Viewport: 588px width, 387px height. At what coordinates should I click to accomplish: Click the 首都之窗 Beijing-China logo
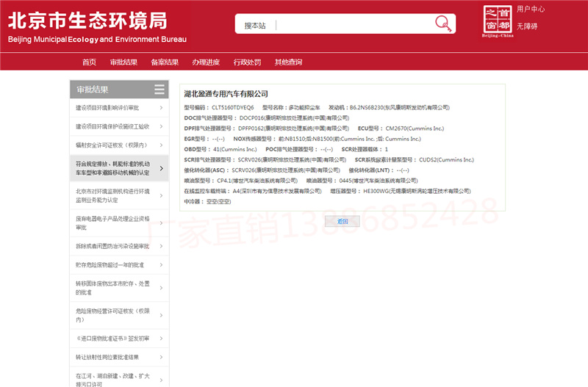(499, 21)
